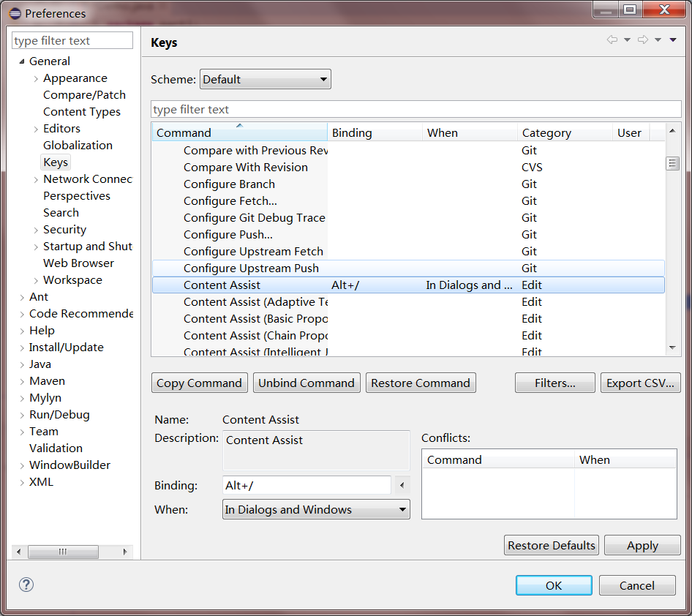Sort by the When column header

[470, 132]
